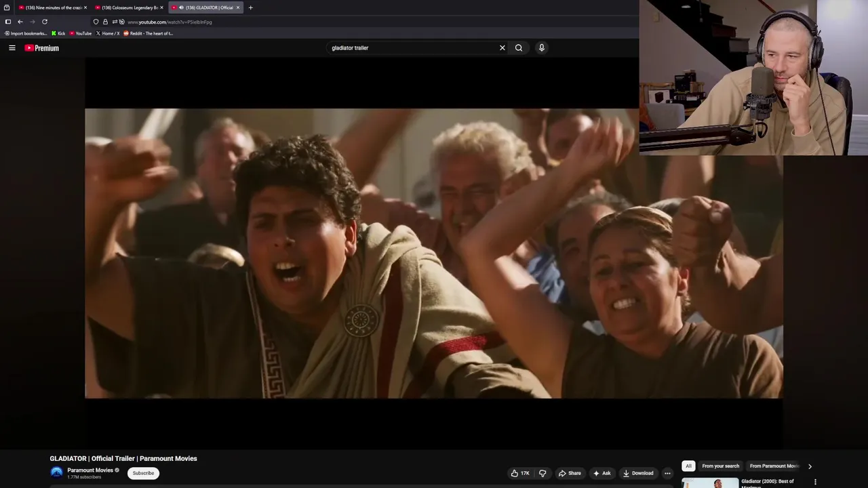
Task: Click the magnifier search button
Action: click(519, 47)
